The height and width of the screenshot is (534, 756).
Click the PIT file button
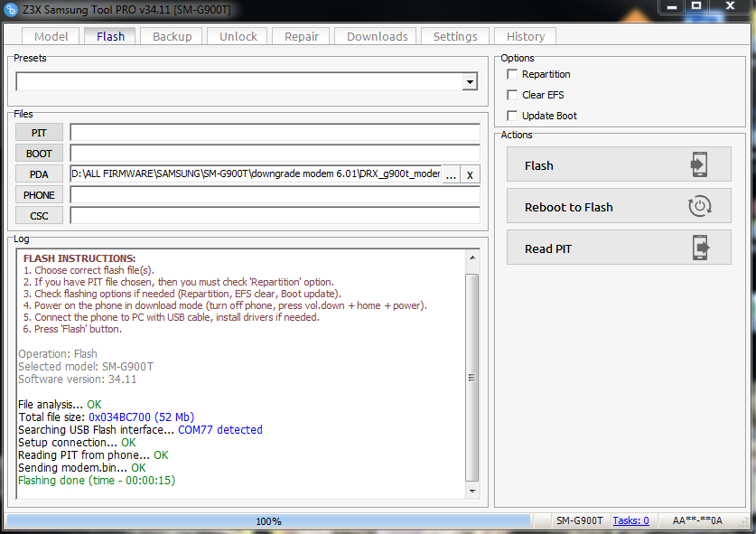39,133
